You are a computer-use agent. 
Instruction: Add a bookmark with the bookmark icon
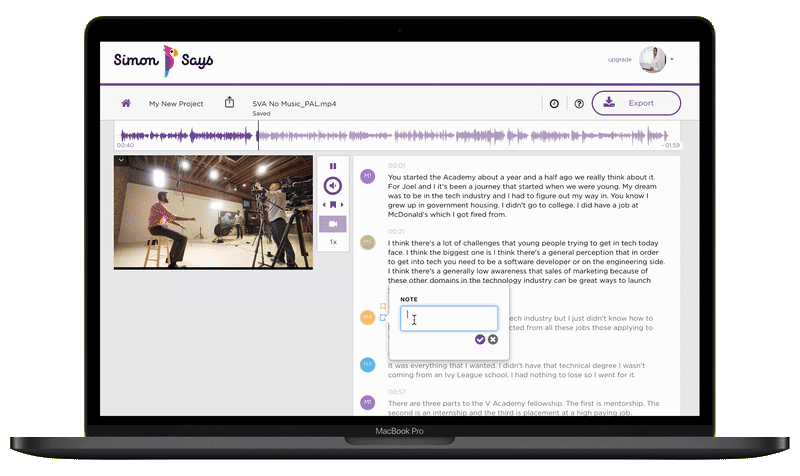[x=333, y=205]
